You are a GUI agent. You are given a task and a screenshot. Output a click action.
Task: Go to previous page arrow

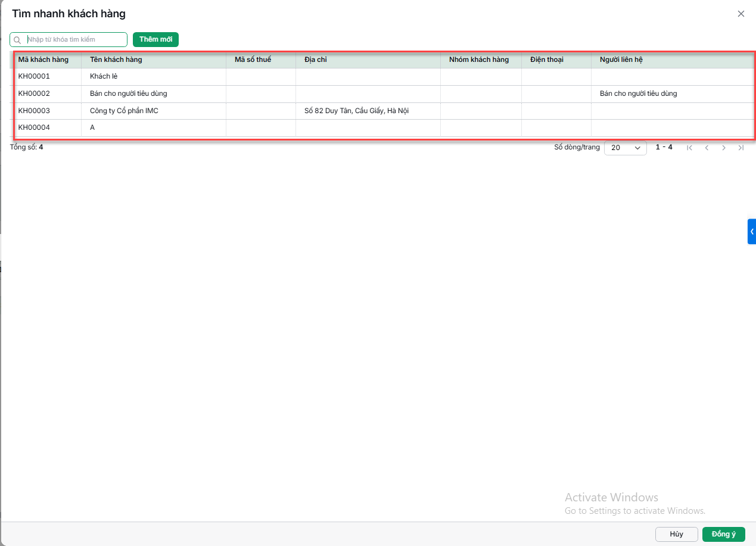(707, 148)
